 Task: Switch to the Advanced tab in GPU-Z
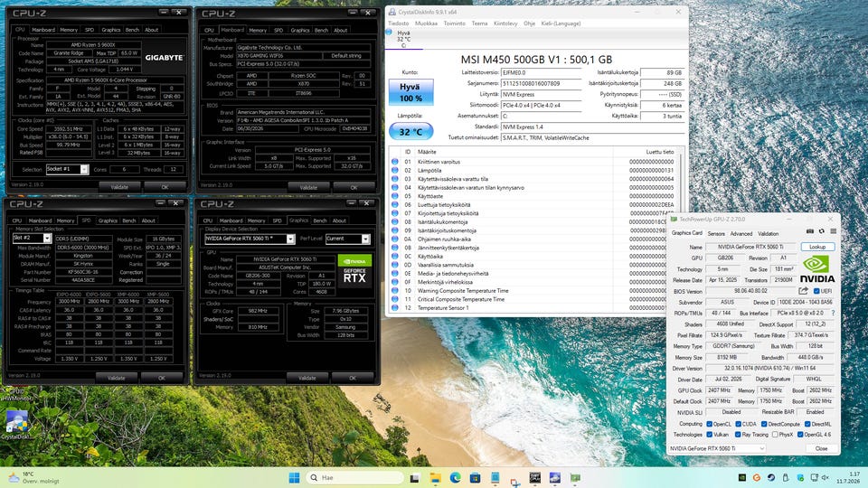[741, 233]
